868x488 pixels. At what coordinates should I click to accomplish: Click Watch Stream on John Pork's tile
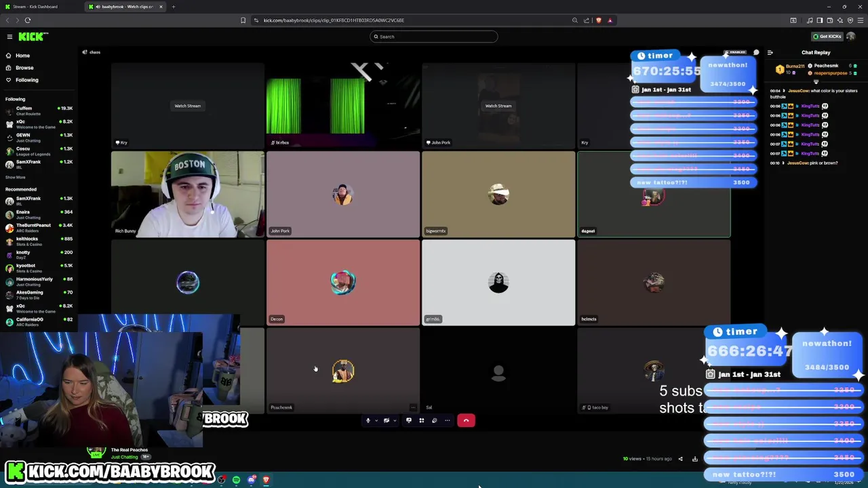[498, 106]
